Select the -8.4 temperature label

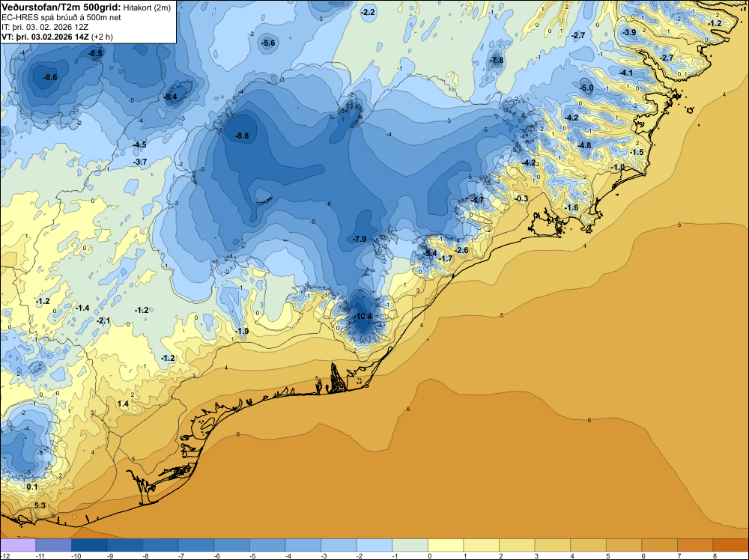coord(171,97)
